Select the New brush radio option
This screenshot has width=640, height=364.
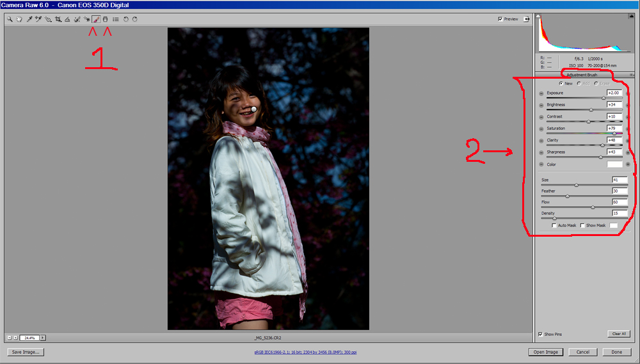click(561, 83)
